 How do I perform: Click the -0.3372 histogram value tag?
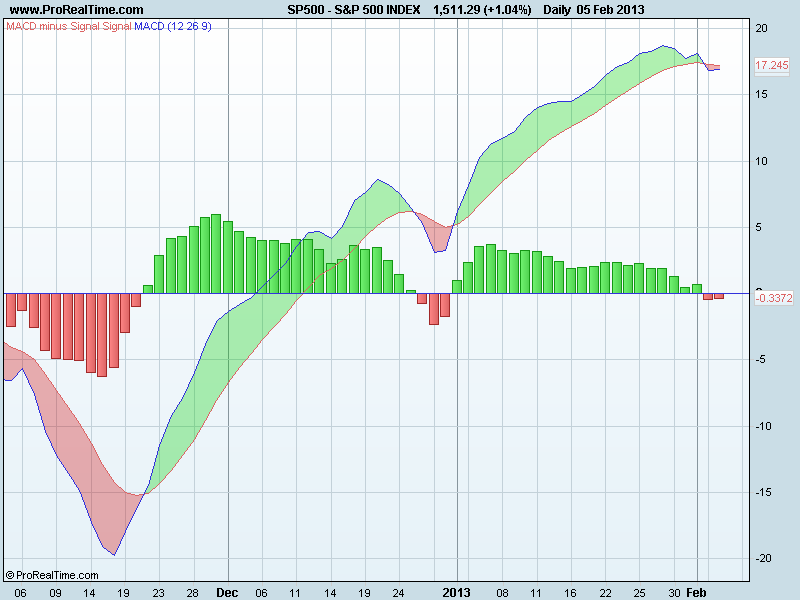[x=774, y=298]
